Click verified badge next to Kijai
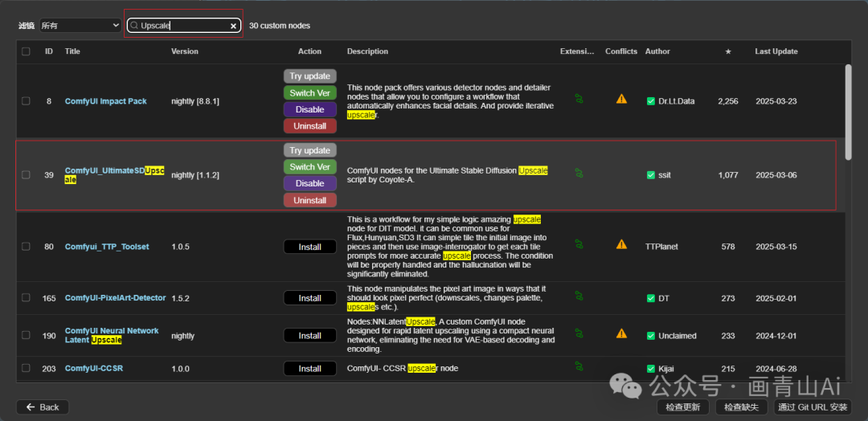The image size is (868, 421). coord(651,369)
